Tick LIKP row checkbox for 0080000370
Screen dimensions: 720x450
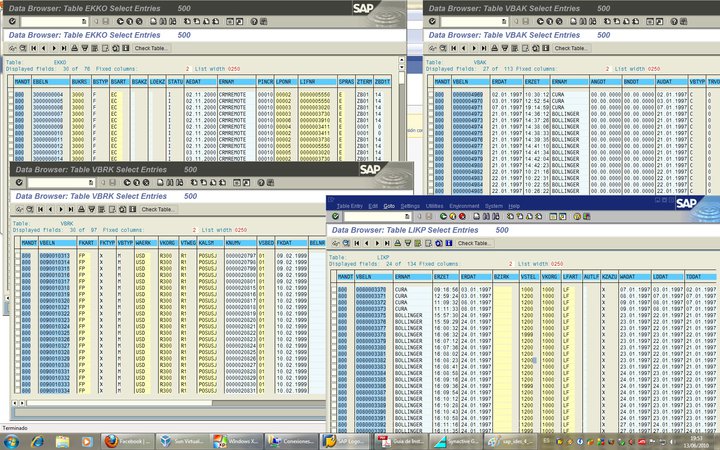coord(334,290)
